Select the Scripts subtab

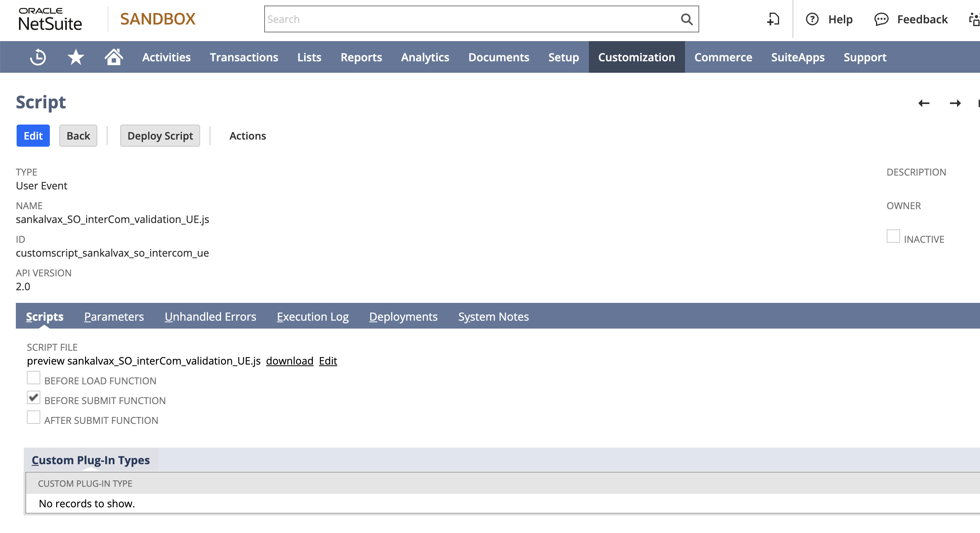(45, 316)
